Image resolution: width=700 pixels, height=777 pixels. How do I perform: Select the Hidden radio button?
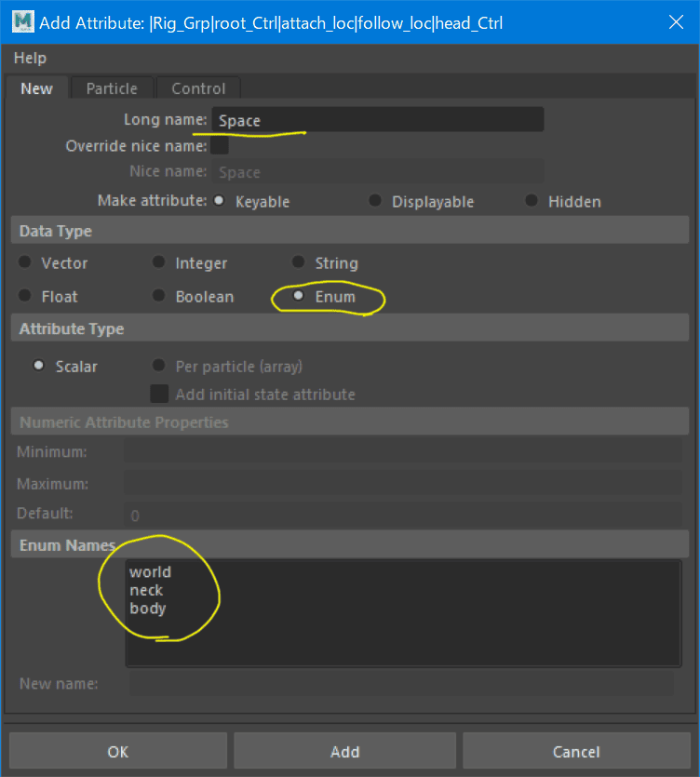click(532, 201)
